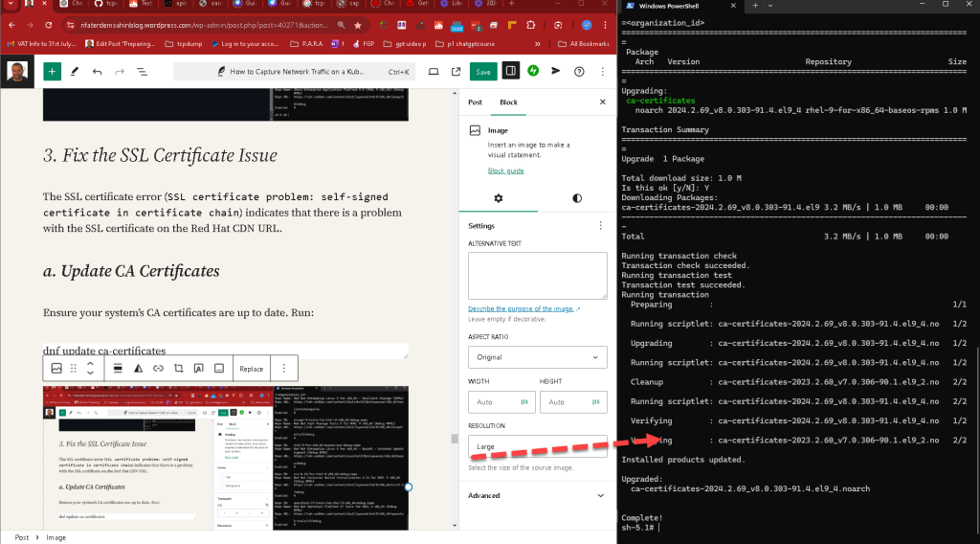Show more bookmarks chevron
The width and height of the screenshot is (980, 544).
(x=538, y=44)
